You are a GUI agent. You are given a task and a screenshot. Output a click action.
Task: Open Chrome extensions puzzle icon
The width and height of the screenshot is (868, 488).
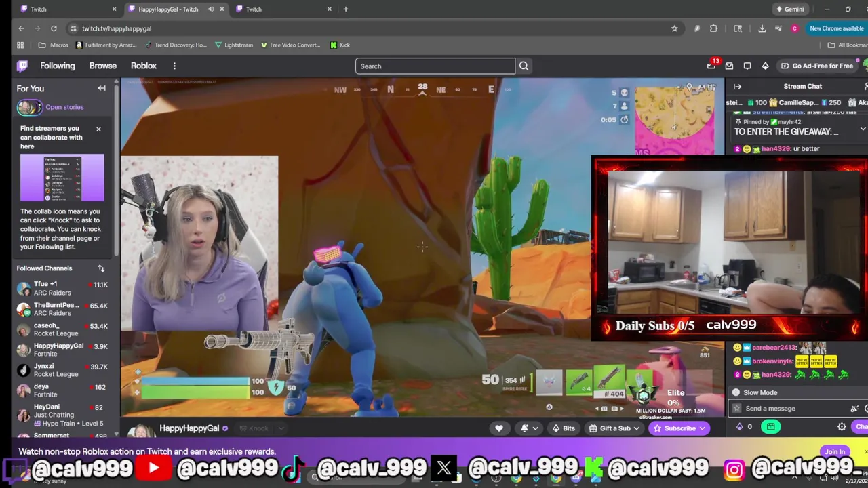[x=713, y=28]
